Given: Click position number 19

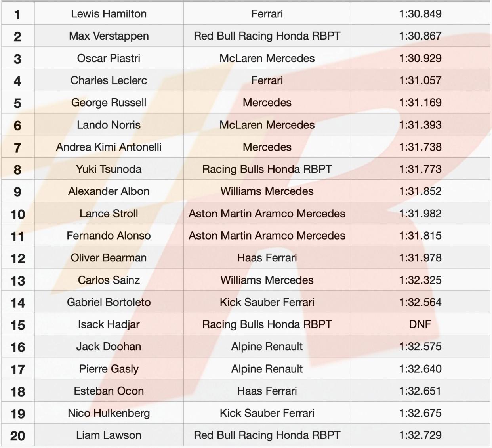Looking at the screenshot, I should (17, 414).
